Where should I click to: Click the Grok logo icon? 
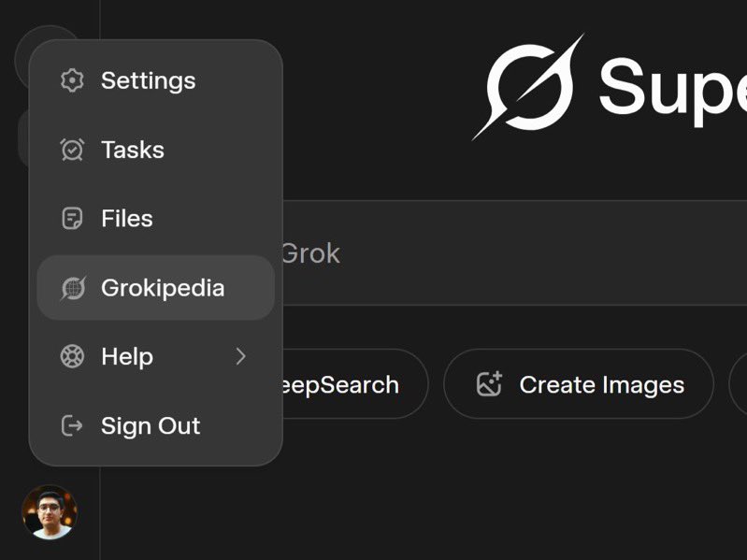click(528, 87)
